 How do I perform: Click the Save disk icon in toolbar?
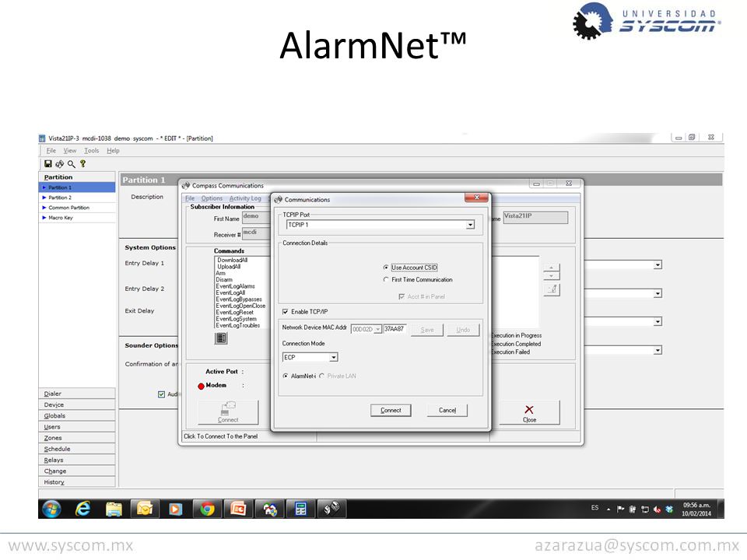point(48,164)
